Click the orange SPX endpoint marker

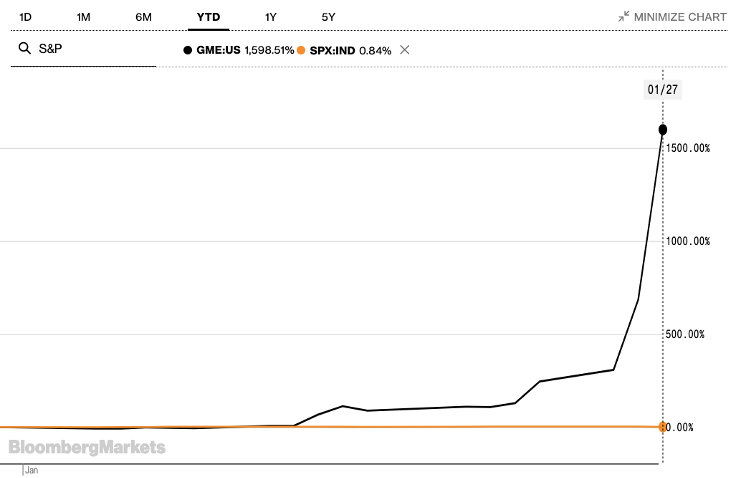(x=662, y=427)
